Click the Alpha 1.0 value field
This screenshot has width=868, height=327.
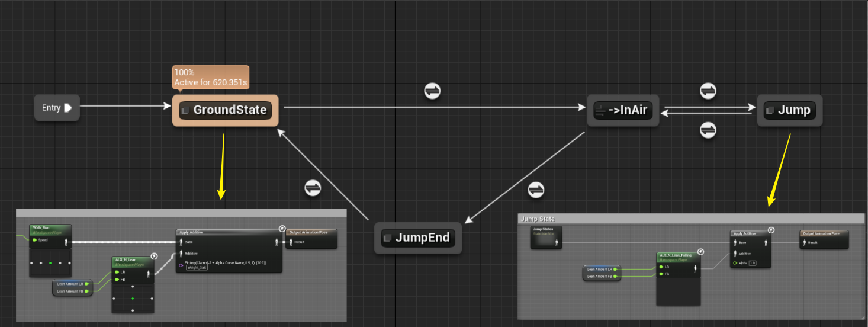pyautogui.click(x=753, y=263)
